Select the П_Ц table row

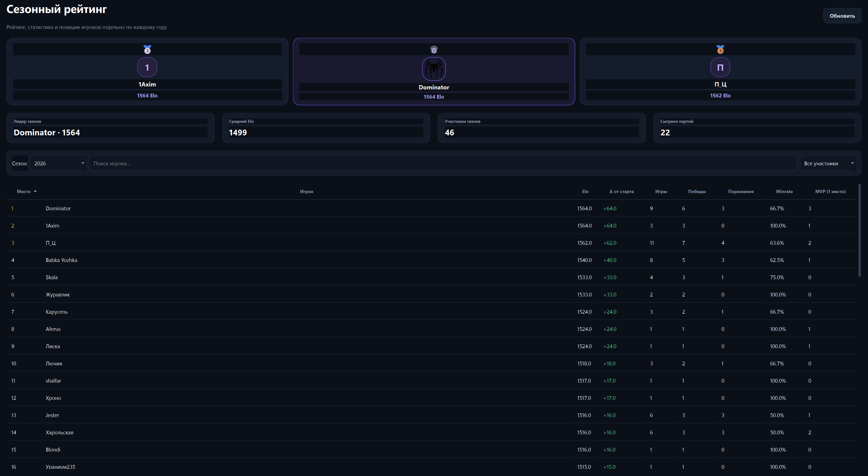coord(432,243)
